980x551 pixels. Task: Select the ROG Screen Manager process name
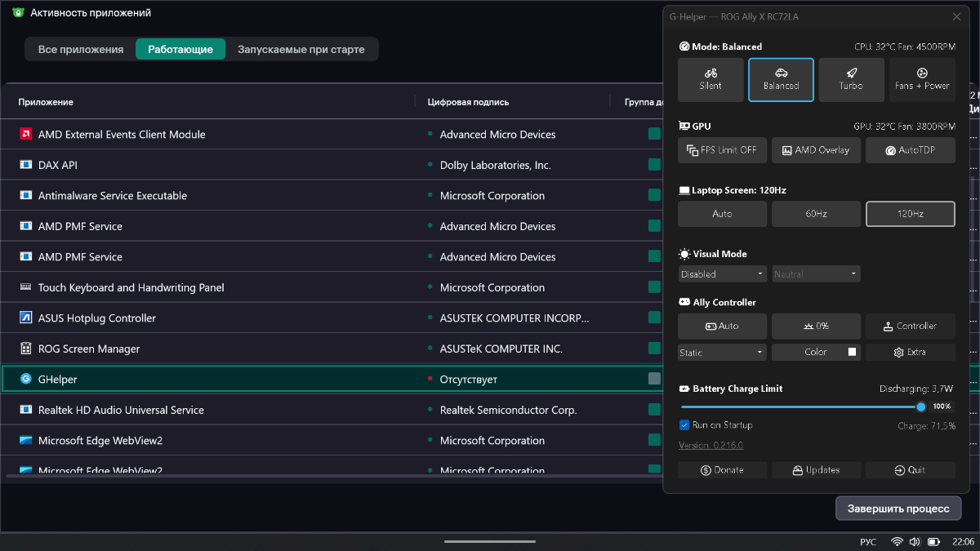(89, 349)
